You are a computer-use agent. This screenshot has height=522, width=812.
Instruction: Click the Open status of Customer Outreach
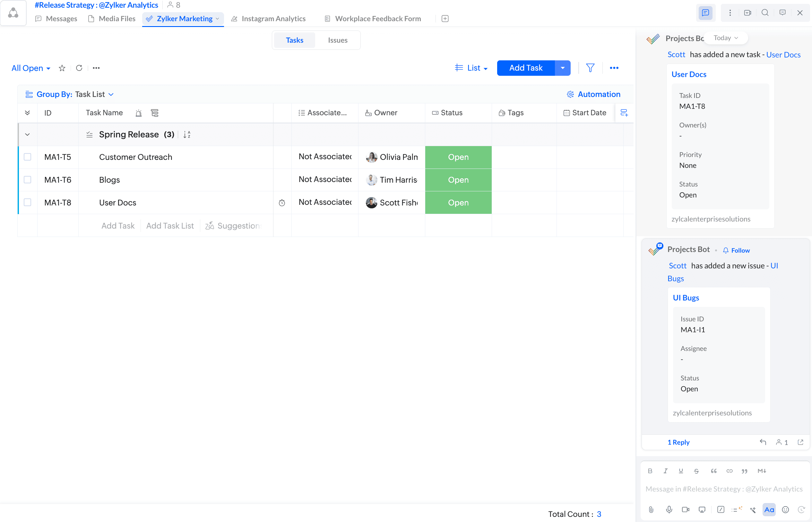[458, 157]
